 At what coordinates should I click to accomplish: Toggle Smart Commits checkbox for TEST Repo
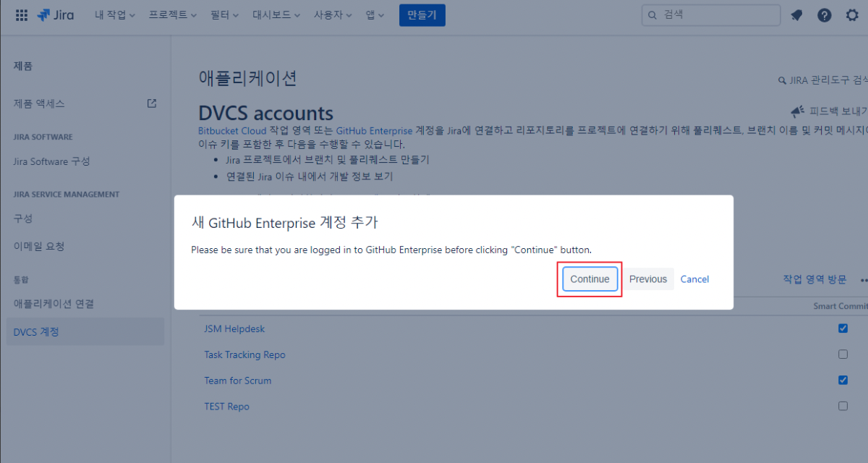click(x=843, y=406)
